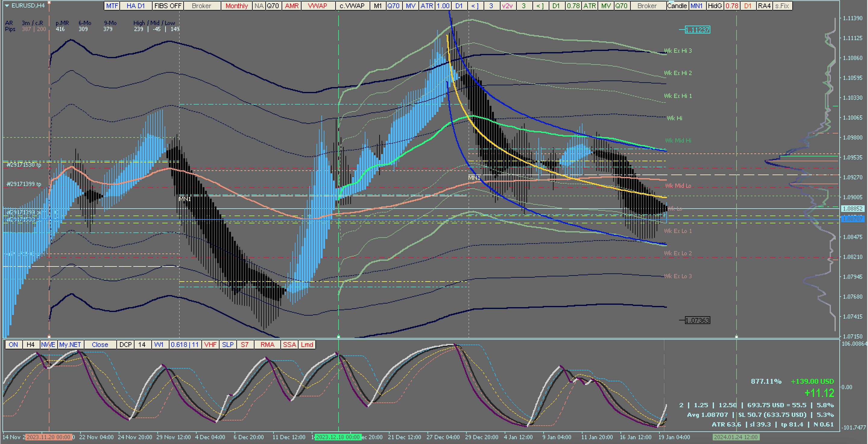Click the 2023.12.18 green date marker
This screenshot has width=868, height=444.
(x=338, y=437)
